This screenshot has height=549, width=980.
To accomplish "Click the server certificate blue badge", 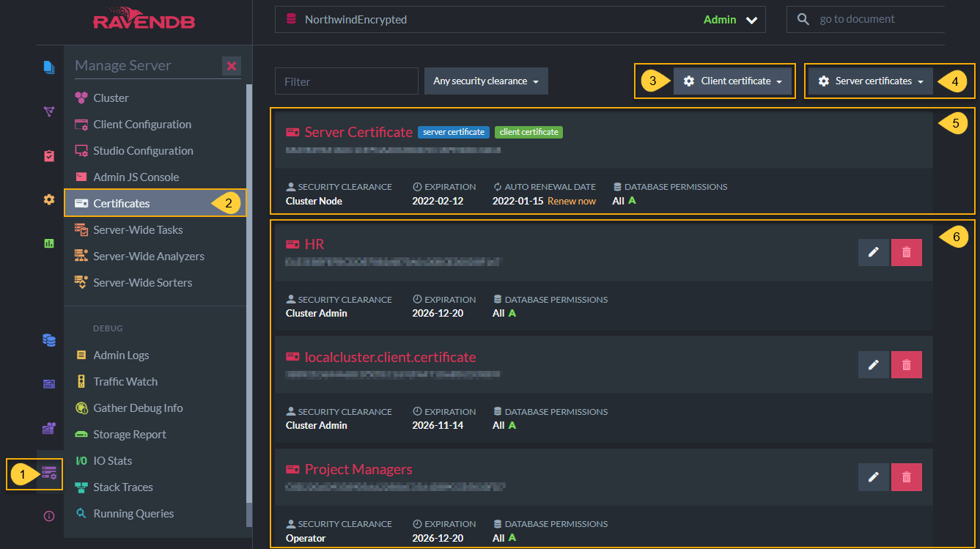I will [x=454, y=132].
